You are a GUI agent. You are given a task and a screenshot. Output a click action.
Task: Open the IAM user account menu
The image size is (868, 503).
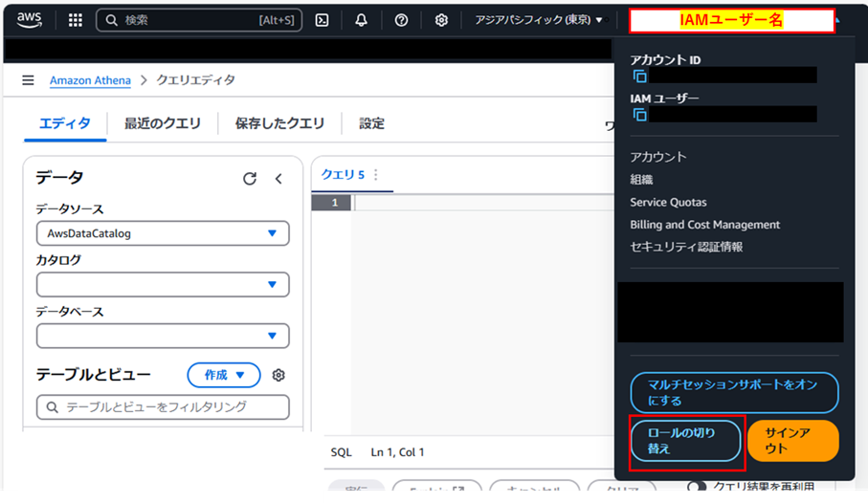(x=731, y=20)
